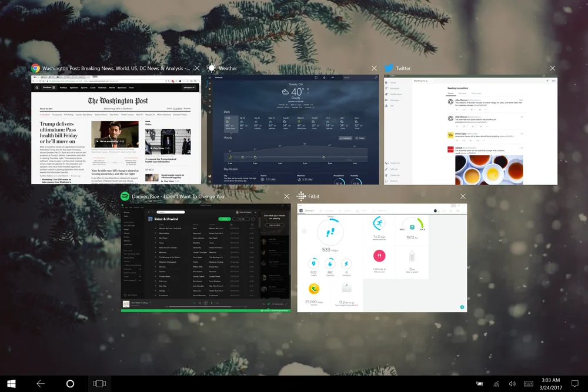Close the Spotify window in Task View
Screen dimensions: 588x392
click(x=286, y=196)
